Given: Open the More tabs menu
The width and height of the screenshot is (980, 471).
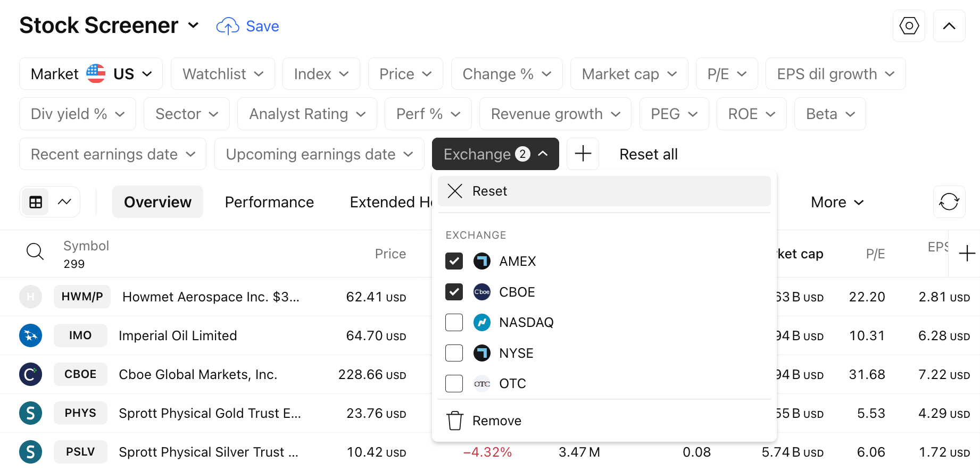Looking at the screenshot, I should pos(837,202).
